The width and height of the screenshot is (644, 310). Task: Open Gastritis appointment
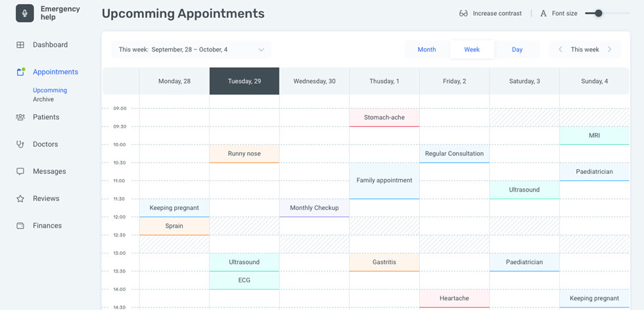(384, 263)
